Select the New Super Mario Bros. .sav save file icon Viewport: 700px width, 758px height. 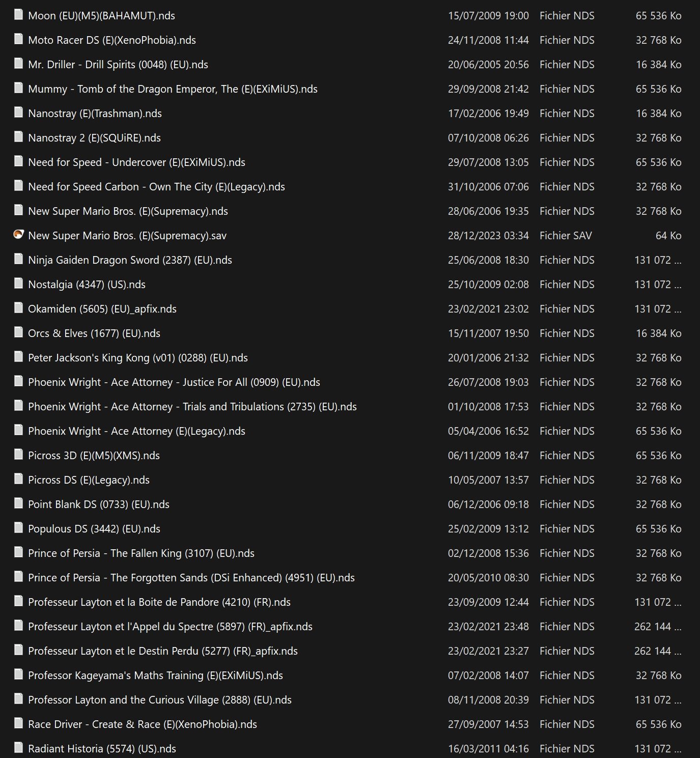pos(18,235)
